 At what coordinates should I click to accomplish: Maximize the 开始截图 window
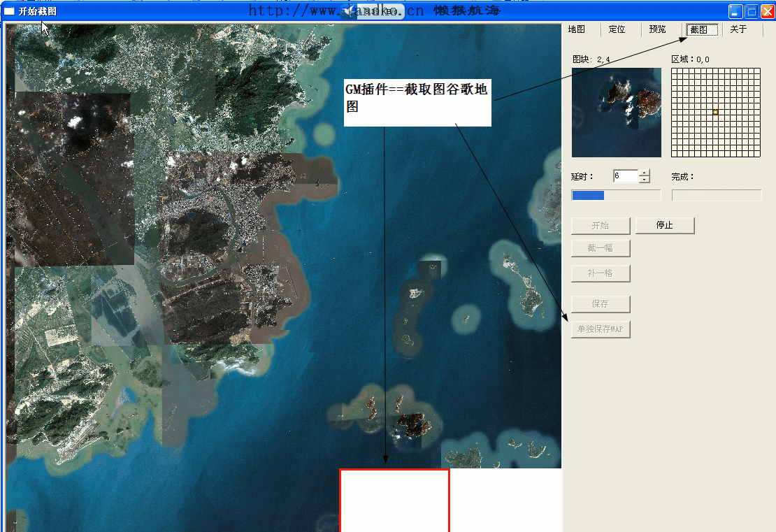[752, 11]
